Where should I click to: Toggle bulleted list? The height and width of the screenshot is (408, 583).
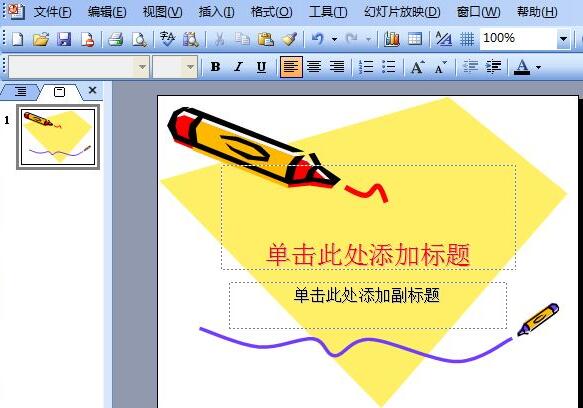[389, 67]
